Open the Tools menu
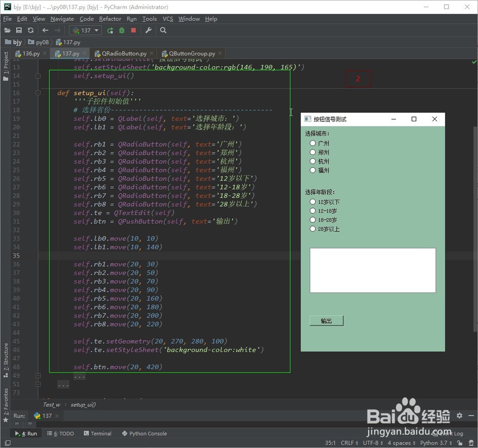 coord(150,19)
